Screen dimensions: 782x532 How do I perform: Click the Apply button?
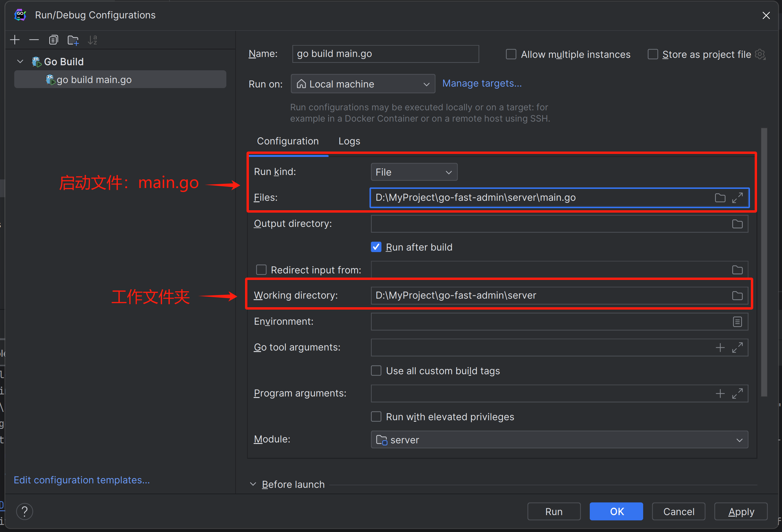(x=741, y=512)
